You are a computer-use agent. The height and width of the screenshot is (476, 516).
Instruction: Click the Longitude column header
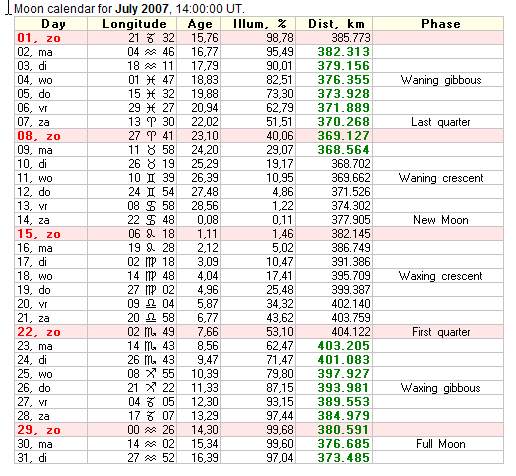(x=132, y=24)
